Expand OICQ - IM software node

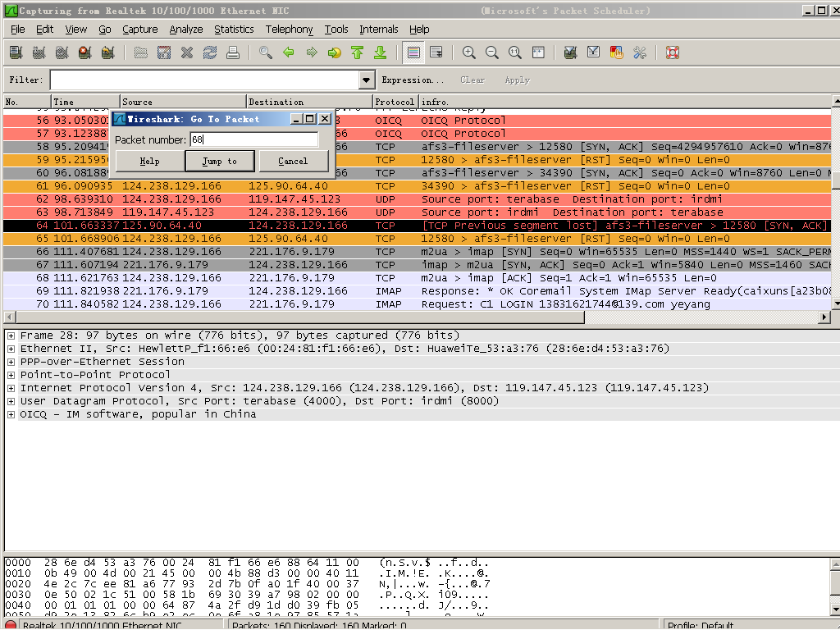[11, 414]
